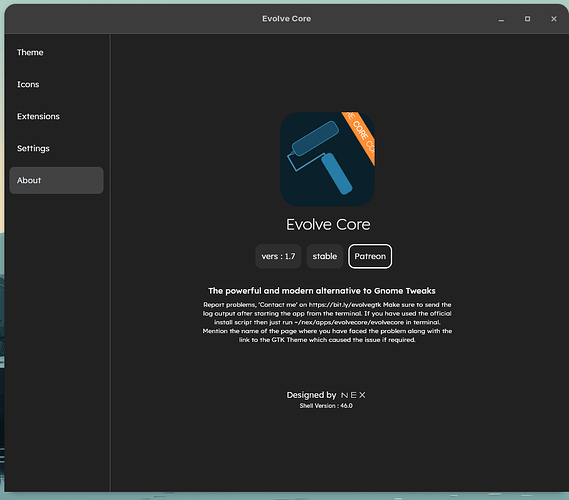Minimize the Evolve Core window
The height and width of the screenshot is (500, 569).
click(501, 19)
